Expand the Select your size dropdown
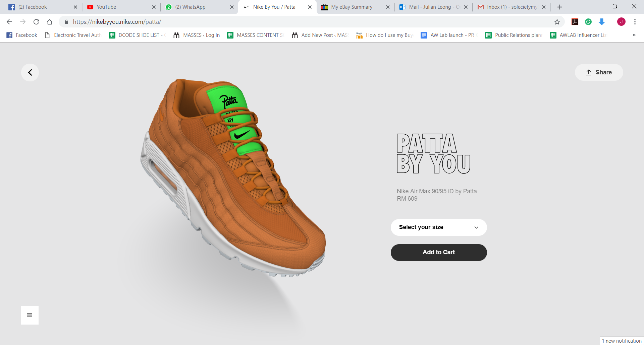The image size is (644, 345). [438, 227]
